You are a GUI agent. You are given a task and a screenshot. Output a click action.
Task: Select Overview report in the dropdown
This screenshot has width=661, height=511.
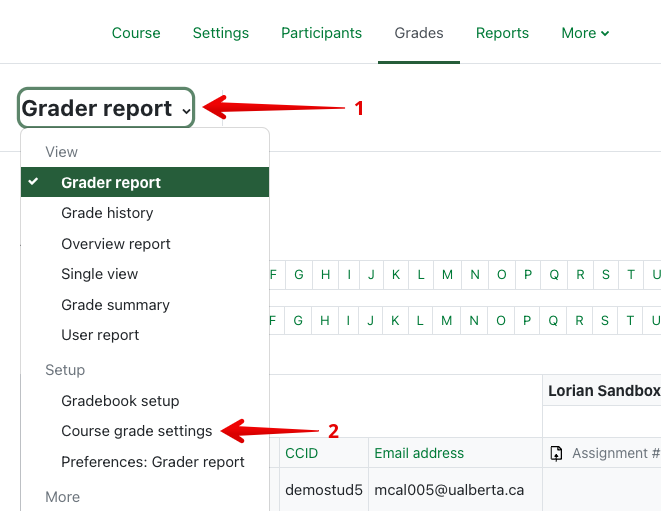(116, 244)
